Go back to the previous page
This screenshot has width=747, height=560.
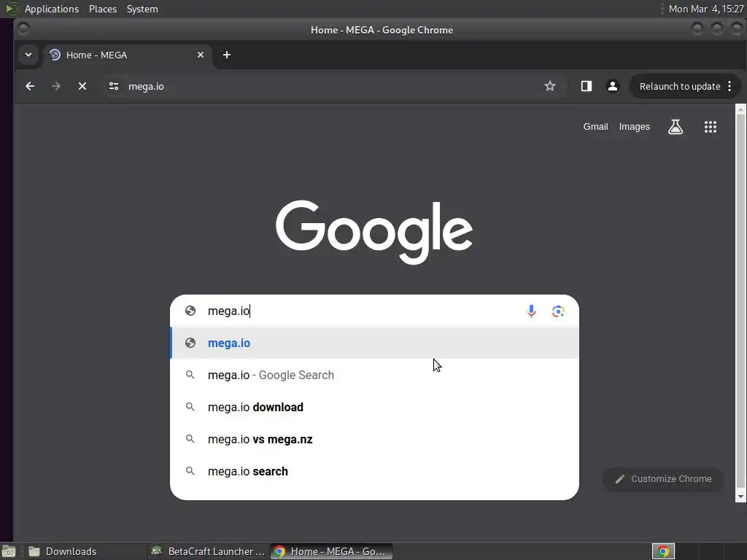click(x=30, y=86)
